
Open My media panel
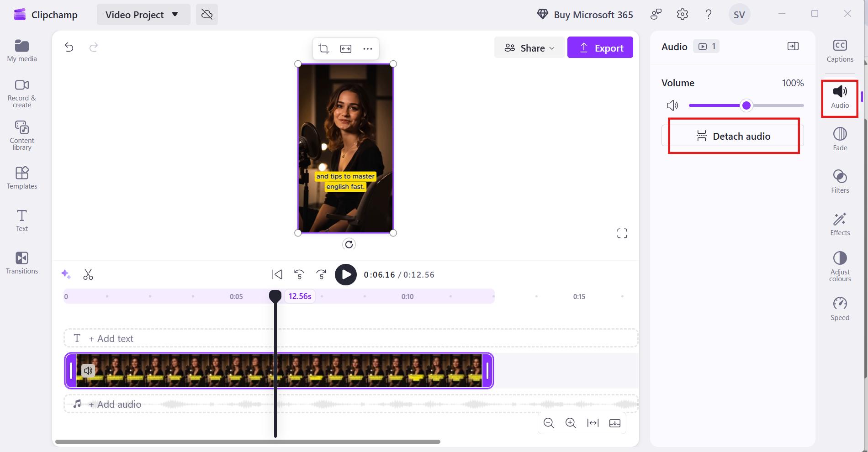pos(22,51)
